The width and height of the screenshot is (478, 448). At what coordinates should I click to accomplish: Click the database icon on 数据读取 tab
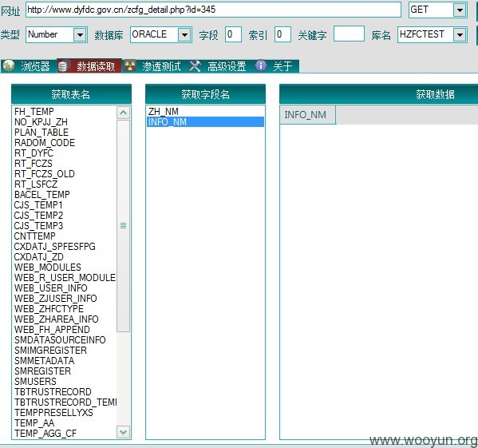[63, 65]
